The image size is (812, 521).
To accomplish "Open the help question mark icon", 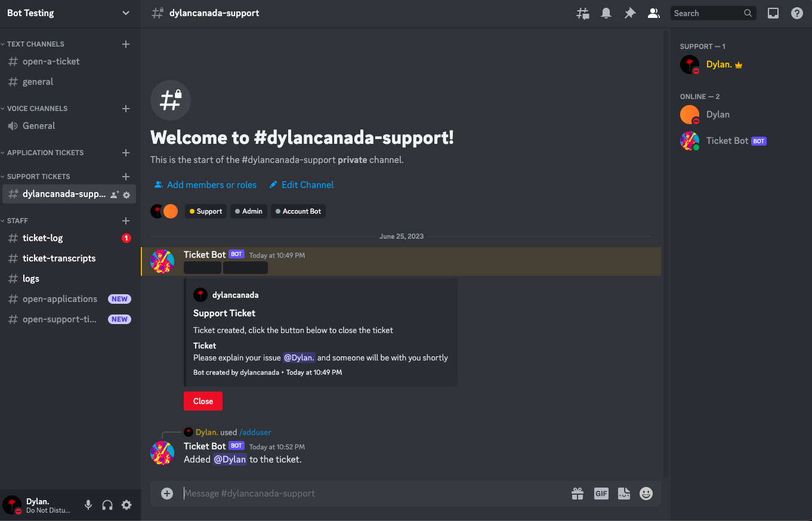I will pos(796,13).
